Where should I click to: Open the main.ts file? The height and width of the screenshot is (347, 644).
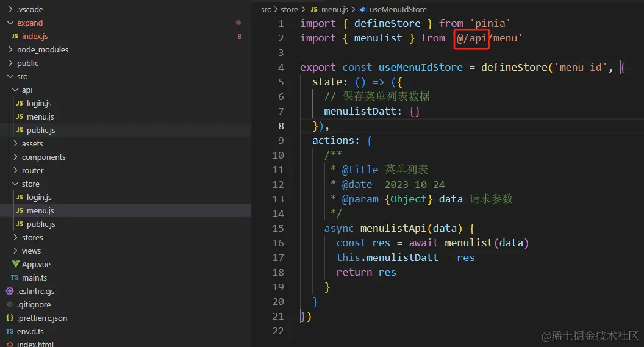click(35, 277)
